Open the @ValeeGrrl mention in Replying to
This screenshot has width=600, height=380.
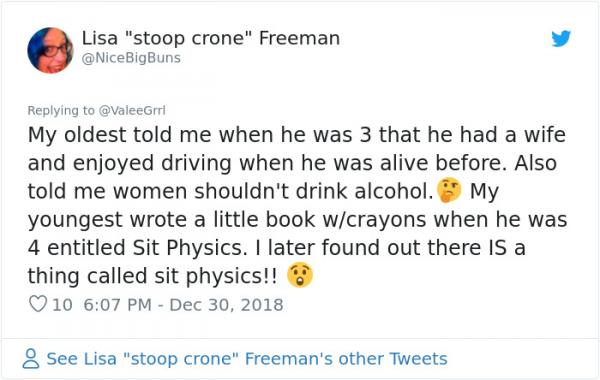(x=132, y=110)
